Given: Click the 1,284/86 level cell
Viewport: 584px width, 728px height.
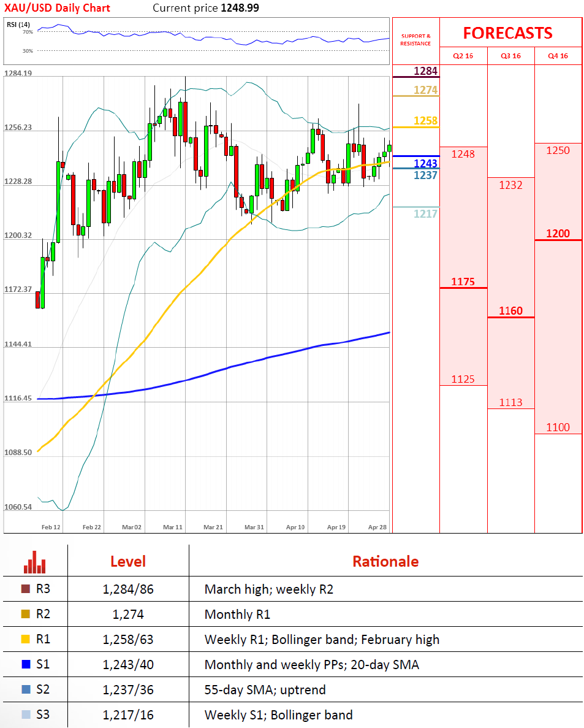Looking at the screenshot, I should (x=128, y=589).
